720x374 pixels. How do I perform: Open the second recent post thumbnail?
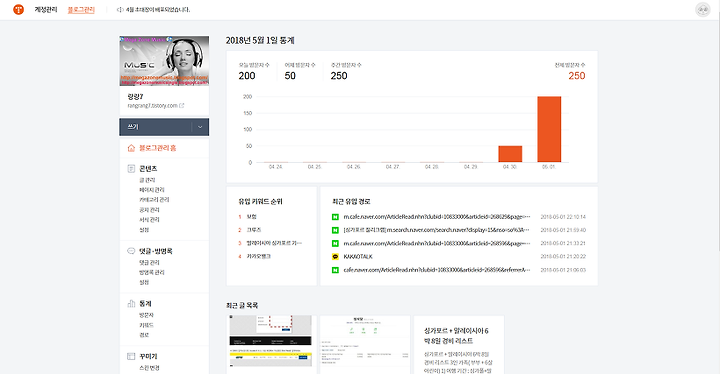coord(365,345)
